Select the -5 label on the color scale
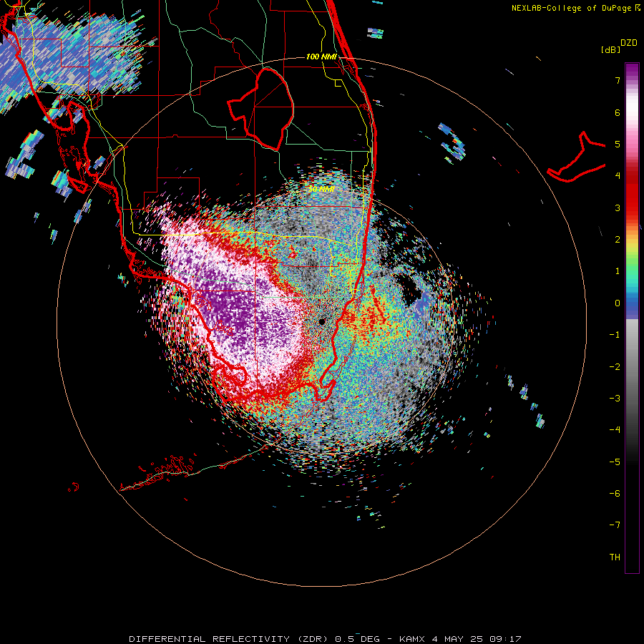The height and width of the screenshot is (644, 644). click(615, 462)
